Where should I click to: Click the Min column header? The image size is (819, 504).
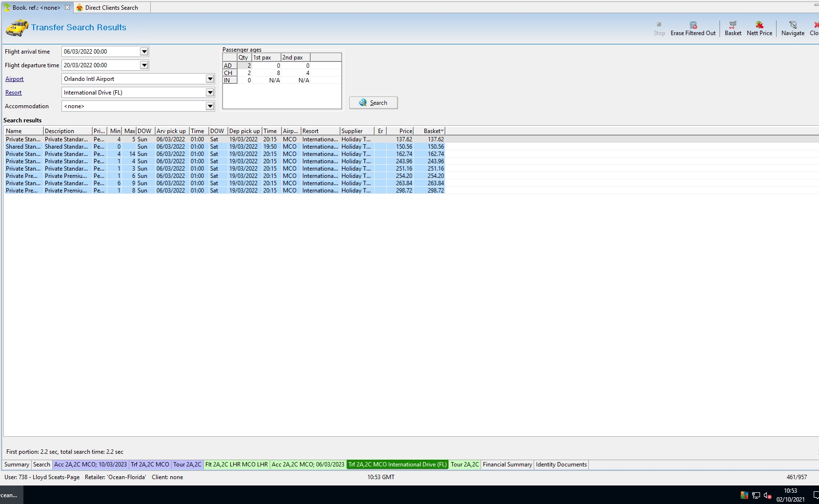point(115,131)
